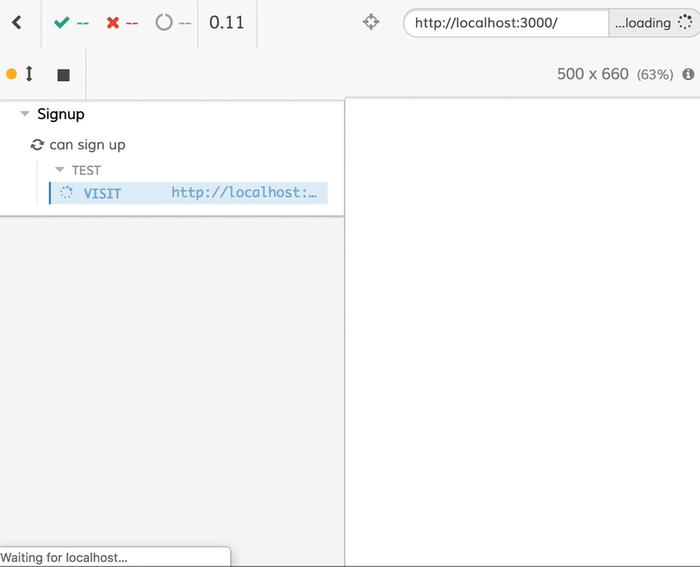Collapse the Signup suite triangle

pyautogui.click(x=25, y=115)
